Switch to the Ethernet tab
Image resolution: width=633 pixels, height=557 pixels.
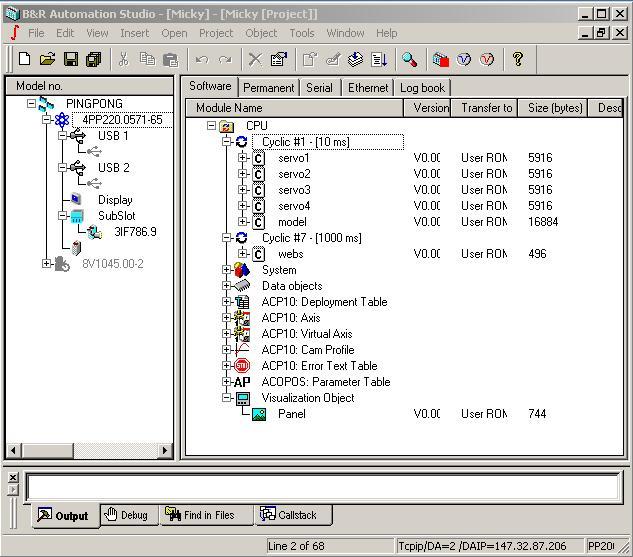point(368,88)
